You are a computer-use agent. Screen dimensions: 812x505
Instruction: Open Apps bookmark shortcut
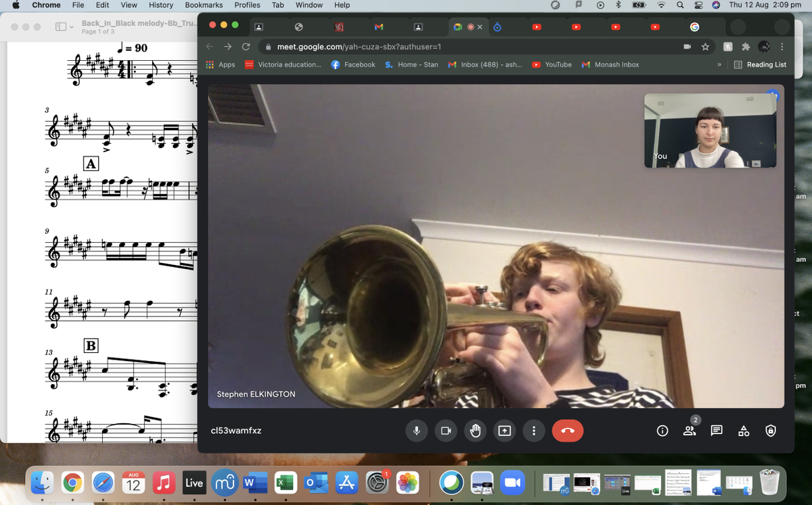click(x=221, y=65)
